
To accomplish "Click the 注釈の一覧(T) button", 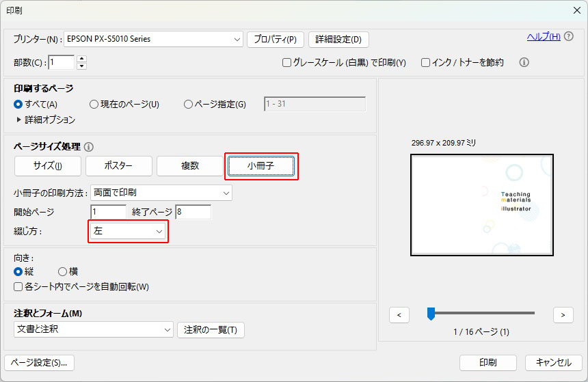I will pos(211,330).
